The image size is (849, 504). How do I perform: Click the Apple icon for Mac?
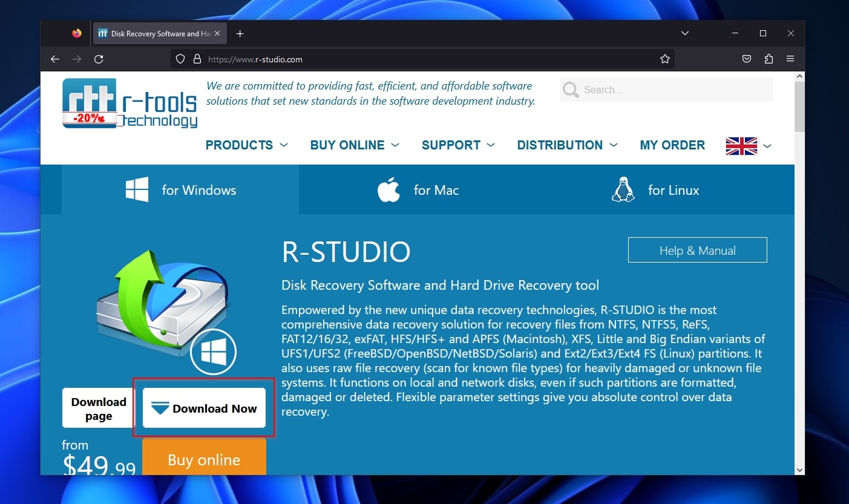(388, 189)
